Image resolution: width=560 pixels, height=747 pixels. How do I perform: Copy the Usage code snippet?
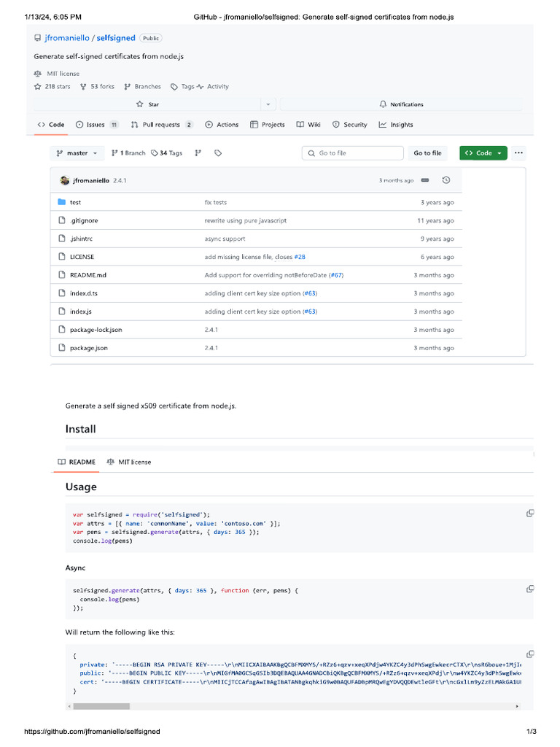(530, 514)
